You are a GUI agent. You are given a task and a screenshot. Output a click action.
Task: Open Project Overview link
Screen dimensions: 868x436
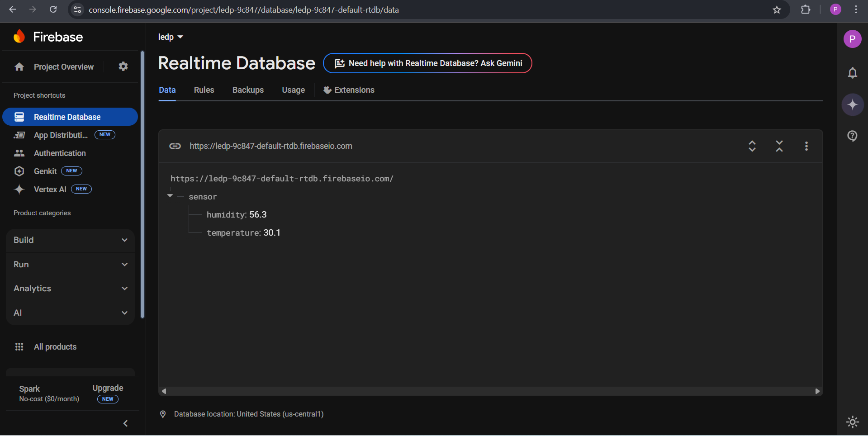click(x=64, y=67)
